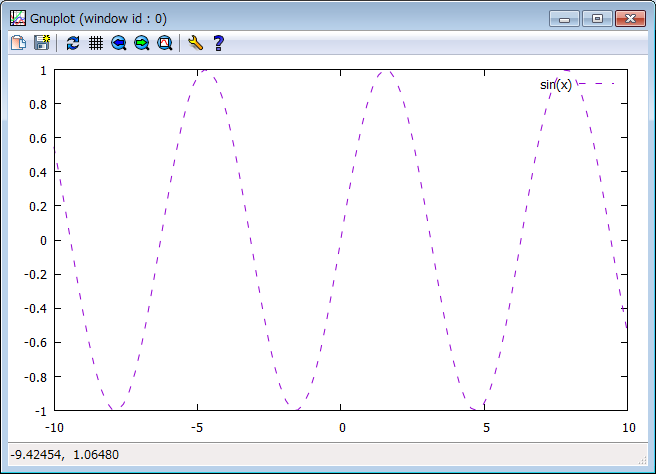This screenshot has height=474, width=656.
Task: Copy the plot to clipboard
Action: click(x=18, y=43)
